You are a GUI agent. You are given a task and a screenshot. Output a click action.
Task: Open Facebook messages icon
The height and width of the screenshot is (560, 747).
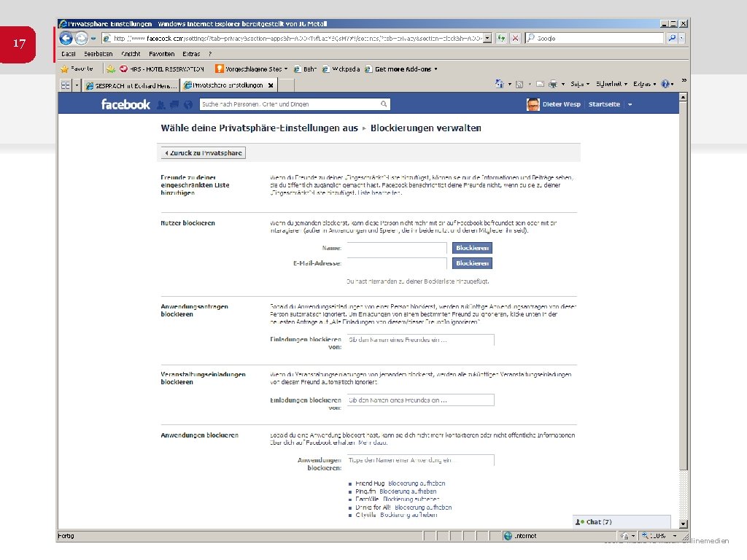174,105
